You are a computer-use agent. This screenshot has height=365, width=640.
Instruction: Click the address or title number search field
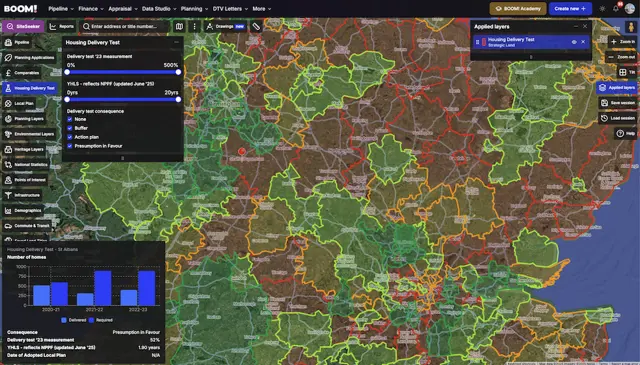point(124,27)
